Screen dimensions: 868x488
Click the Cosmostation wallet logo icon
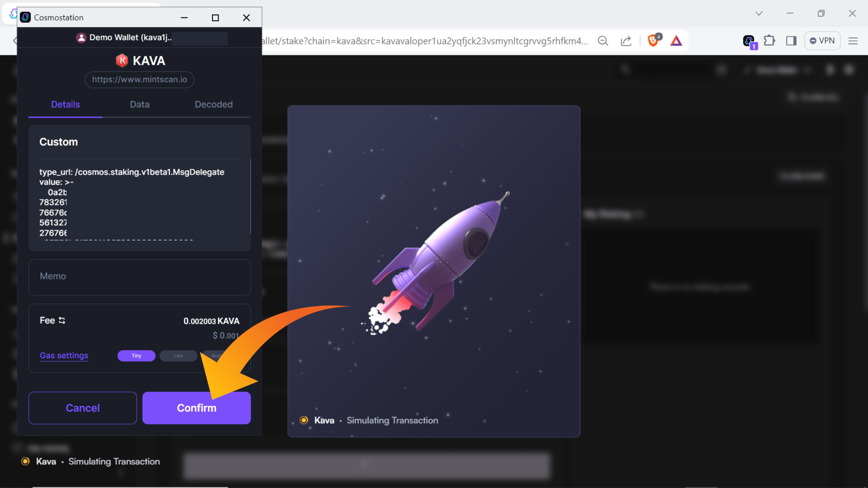[x=26, y=17]
